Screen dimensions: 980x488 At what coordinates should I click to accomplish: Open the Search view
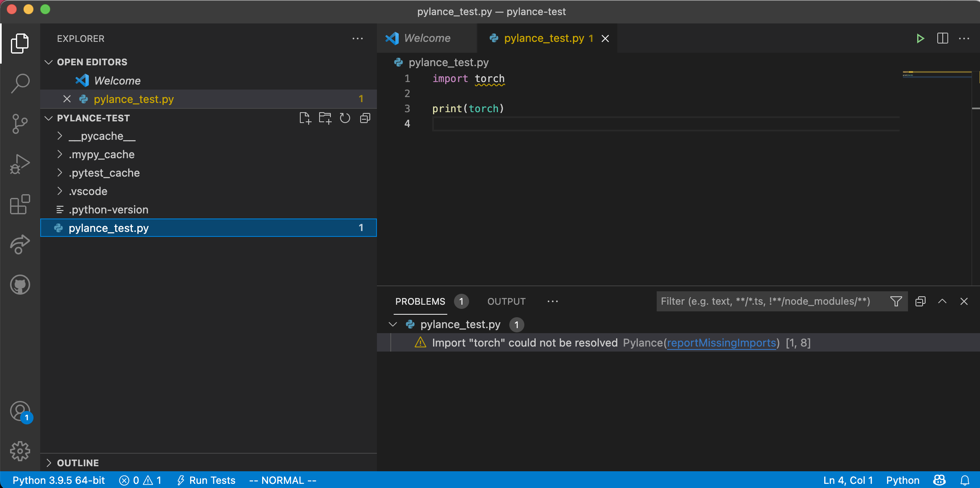20,83
